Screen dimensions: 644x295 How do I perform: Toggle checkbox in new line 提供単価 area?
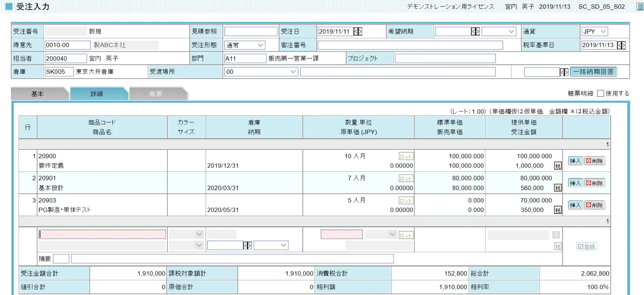tap(556, 235)
